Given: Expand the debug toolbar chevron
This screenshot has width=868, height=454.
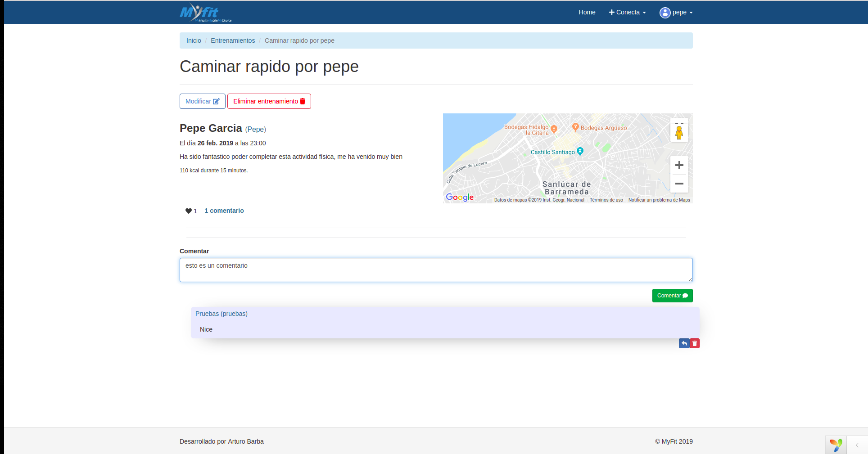Looking at the screenshot, I should (x=857, y=445).
